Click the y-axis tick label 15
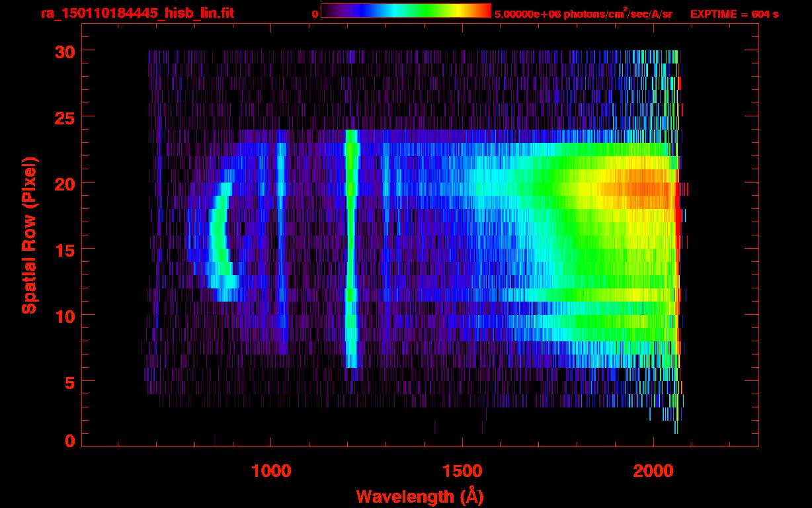The height and width of the screenshot is (508, 812). 64,249
